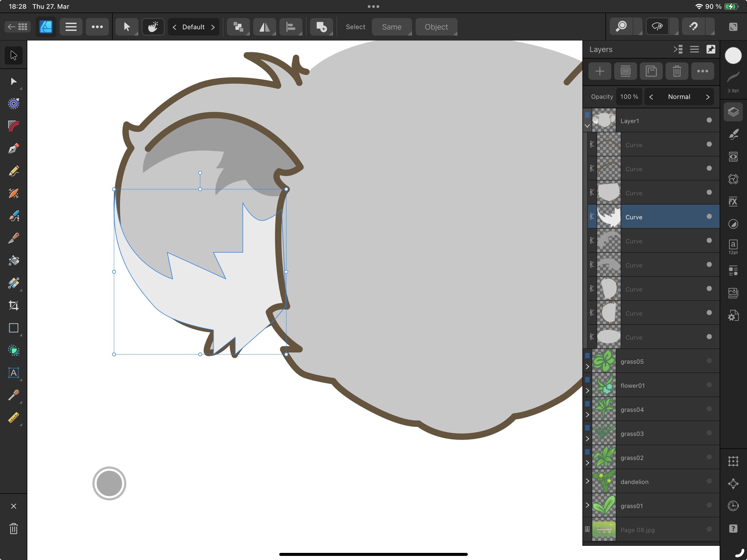This screenshot has width=747, height=560.
Task: Open the white fill color swatch
Action: click(733, 56)
